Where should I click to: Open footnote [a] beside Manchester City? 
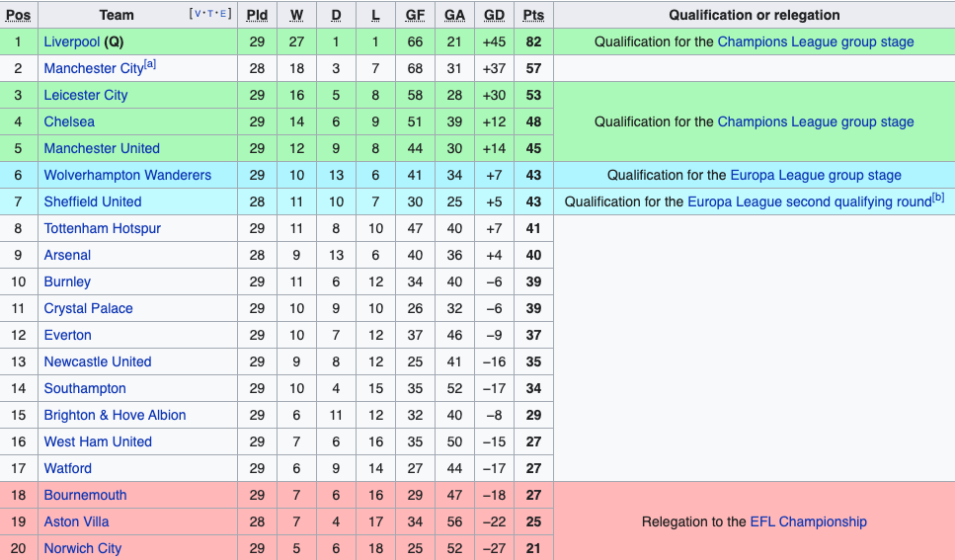(x=150, y=64)
